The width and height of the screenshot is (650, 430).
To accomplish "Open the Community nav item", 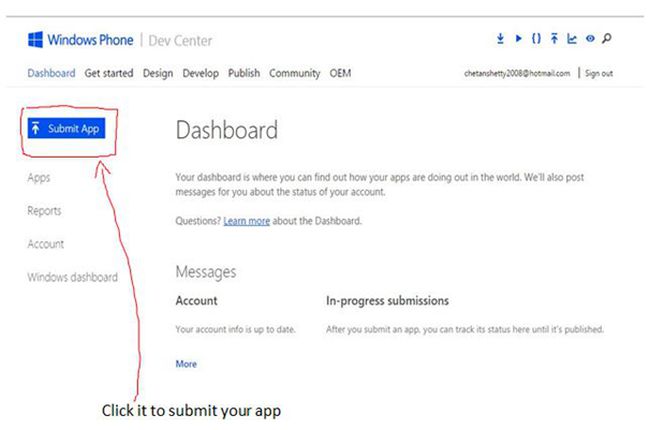I will 295,73.
